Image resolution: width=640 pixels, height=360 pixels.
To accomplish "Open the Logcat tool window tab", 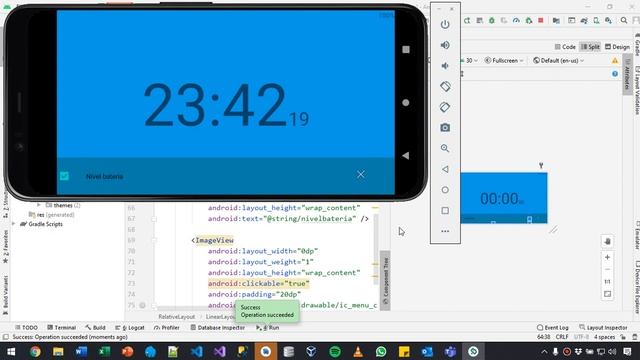I will 130,327.
